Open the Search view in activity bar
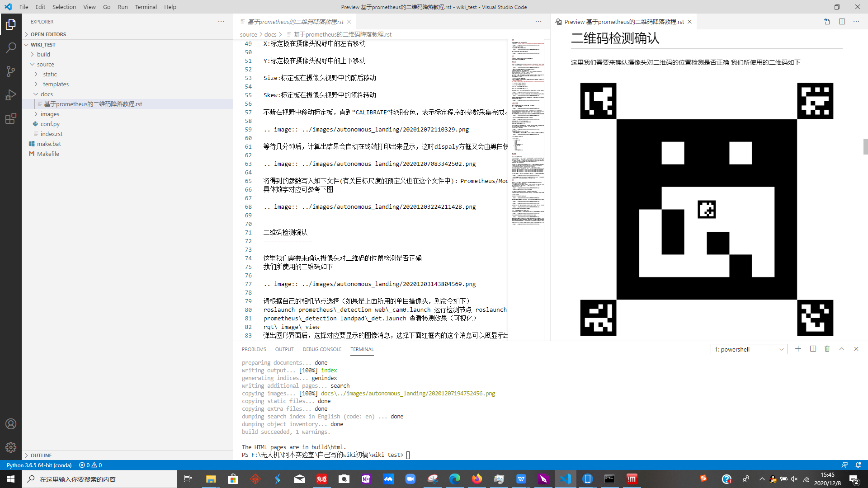This screenshot has width=868, height=488. [x=11, y=47]
